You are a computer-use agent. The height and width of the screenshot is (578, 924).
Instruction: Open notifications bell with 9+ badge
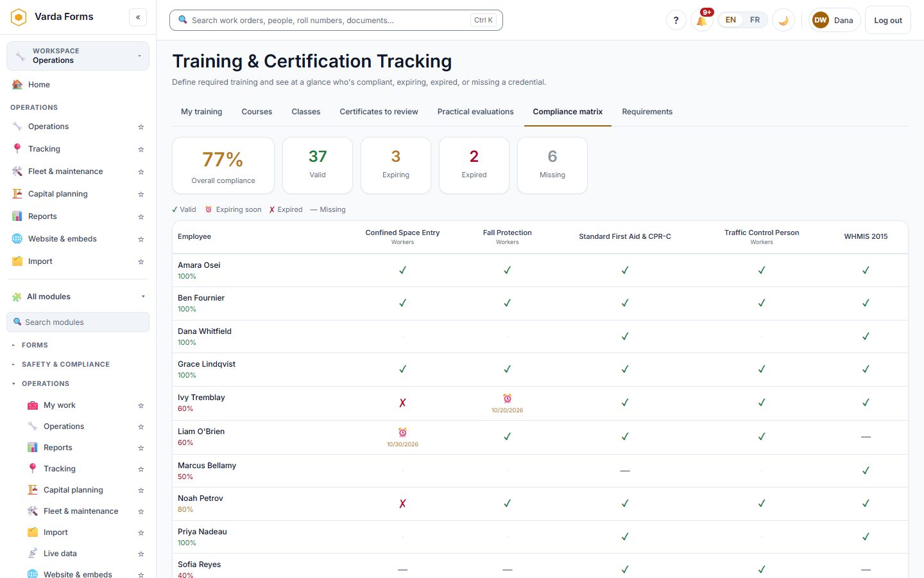point(702,20)
